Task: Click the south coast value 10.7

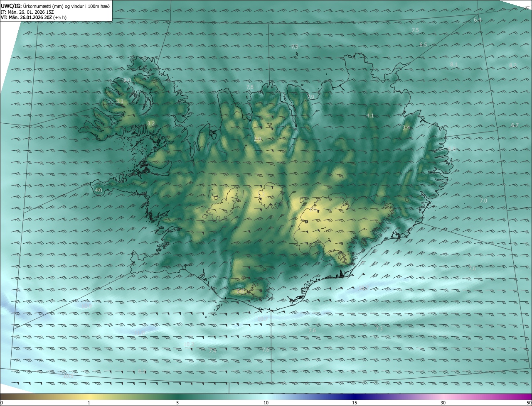Action: pos(263,319)
